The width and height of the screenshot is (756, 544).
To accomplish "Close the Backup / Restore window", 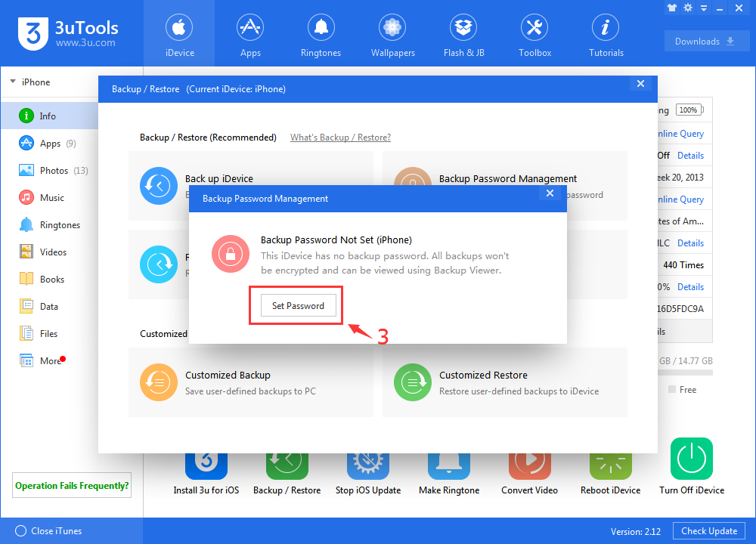I will tap(640, 83).
